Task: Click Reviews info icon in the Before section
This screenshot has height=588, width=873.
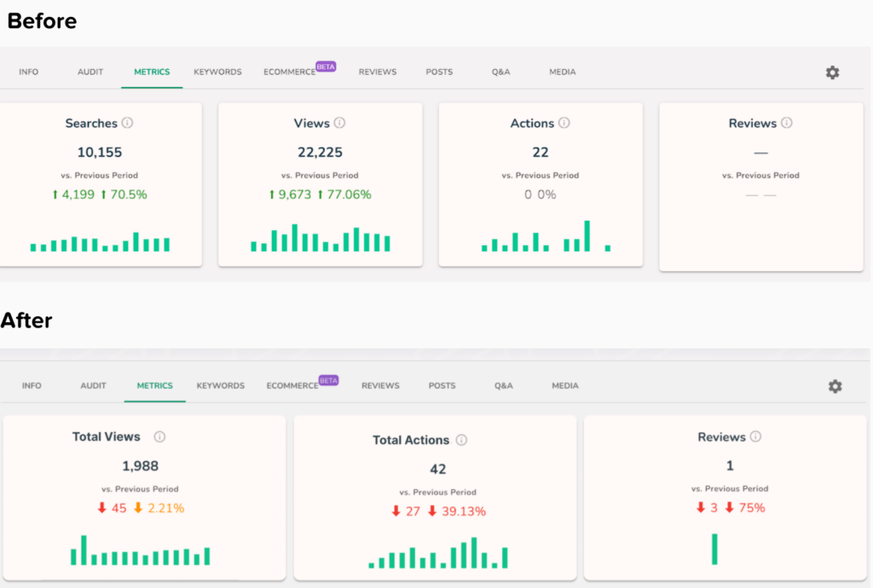Action: (787, 124)
